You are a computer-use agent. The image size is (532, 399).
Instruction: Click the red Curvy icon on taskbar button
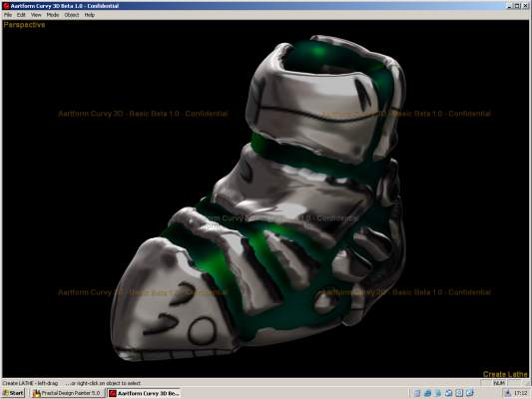[113, 394]
